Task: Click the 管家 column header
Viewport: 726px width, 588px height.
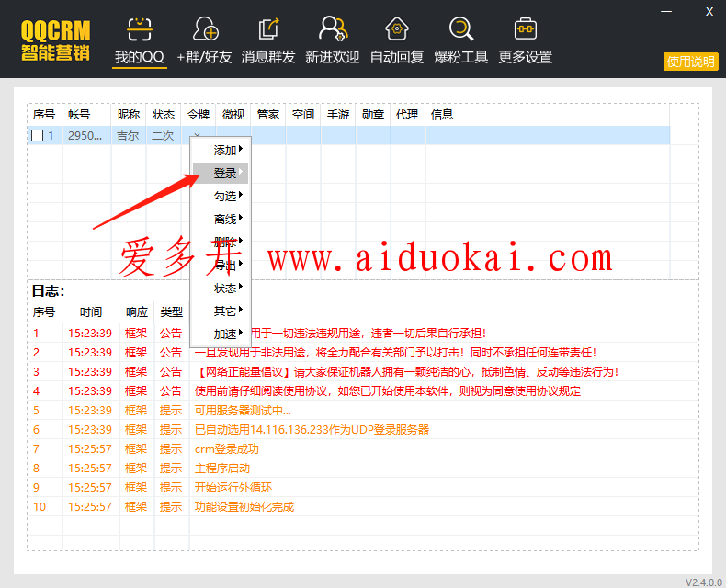Action: coord(268,114)
